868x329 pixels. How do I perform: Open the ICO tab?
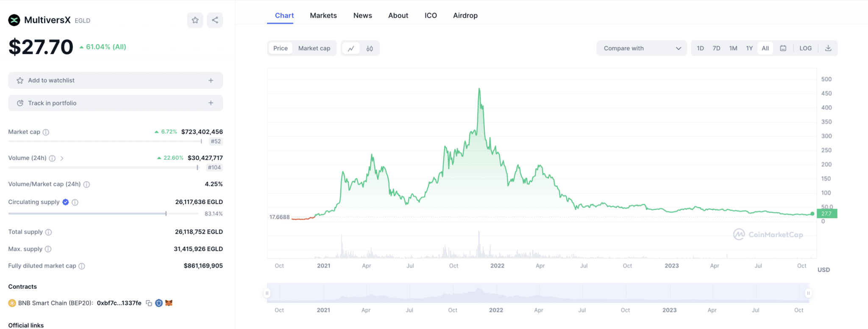[x=431, y=15]
